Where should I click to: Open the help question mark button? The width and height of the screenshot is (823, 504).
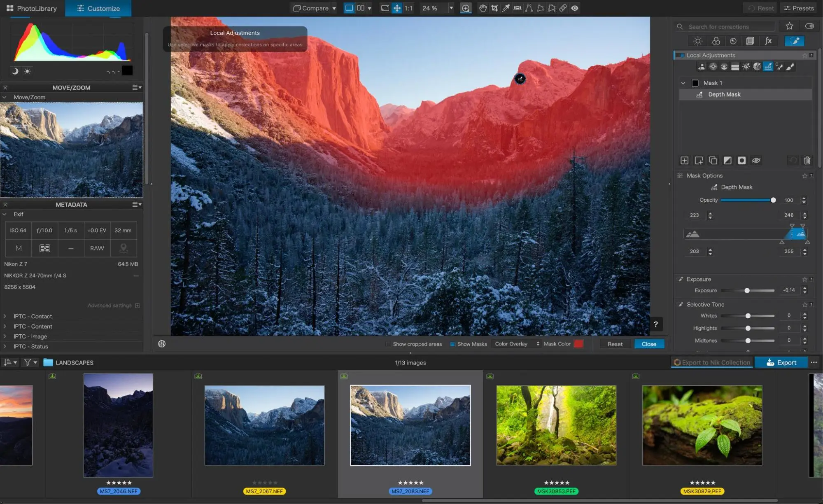(x=655, y=324)
